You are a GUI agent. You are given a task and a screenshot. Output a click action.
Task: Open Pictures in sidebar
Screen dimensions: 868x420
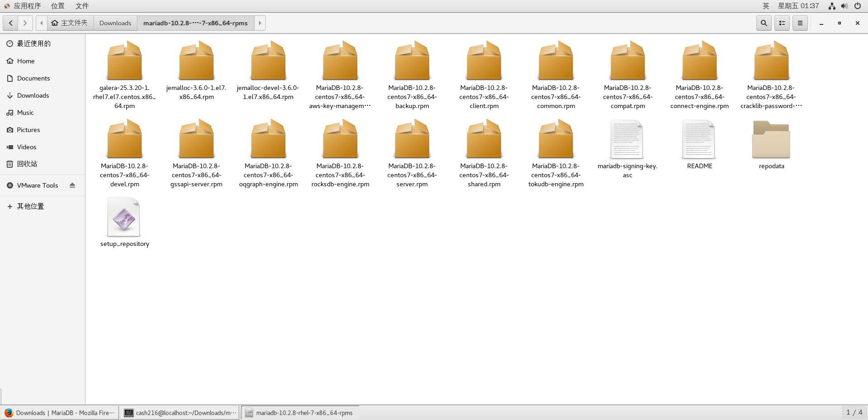[42, 130]
